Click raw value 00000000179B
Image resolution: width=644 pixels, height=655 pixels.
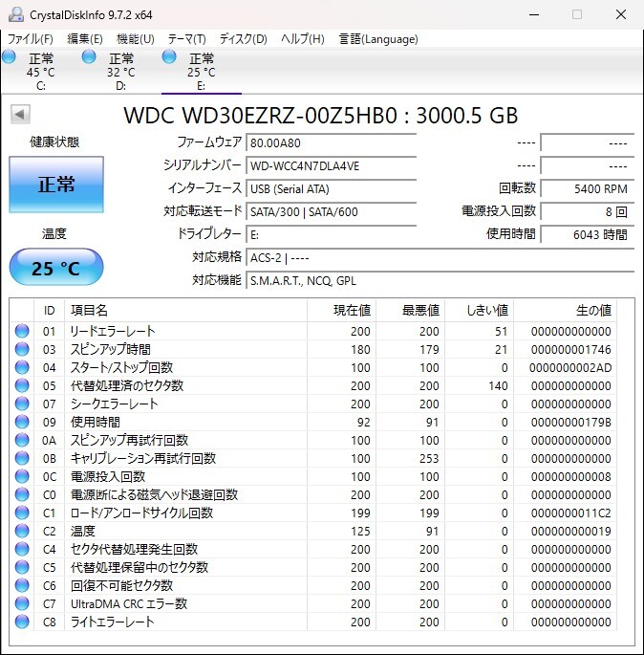pyautogui.click(x=570, y=422)
